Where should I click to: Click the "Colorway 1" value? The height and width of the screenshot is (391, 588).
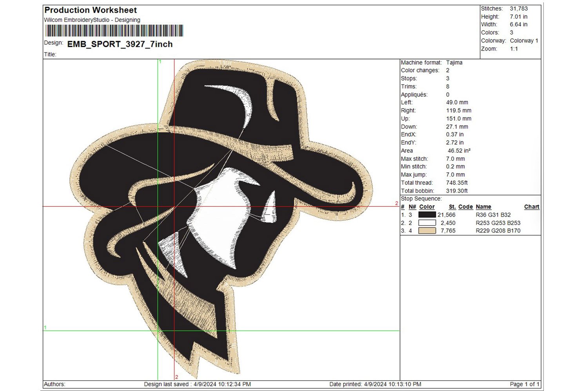click(524, 41)
